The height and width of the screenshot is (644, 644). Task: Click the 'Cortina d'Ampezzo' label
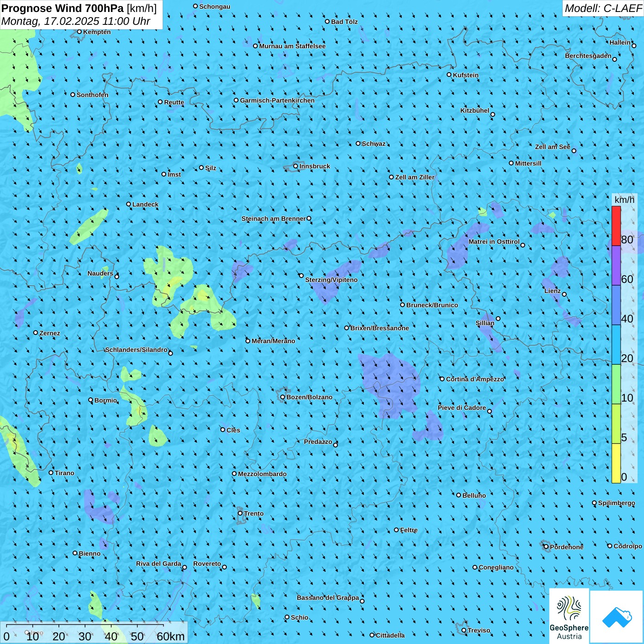[475, 379]
